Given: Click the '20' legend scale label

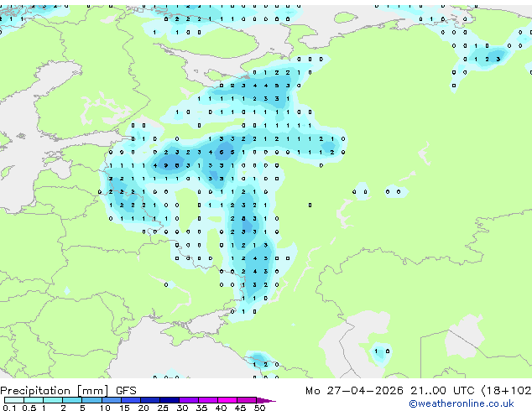Looking at the screenshot, I should [x=143, y=408].
